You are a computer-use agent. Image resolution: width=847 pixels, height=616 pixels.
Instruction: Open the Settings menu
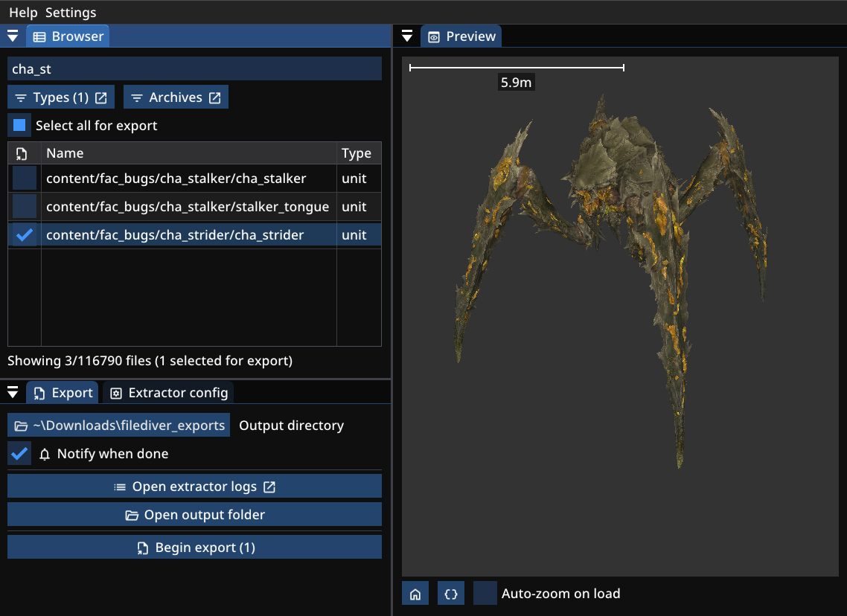pyautogui.click(x=71, y=13)
